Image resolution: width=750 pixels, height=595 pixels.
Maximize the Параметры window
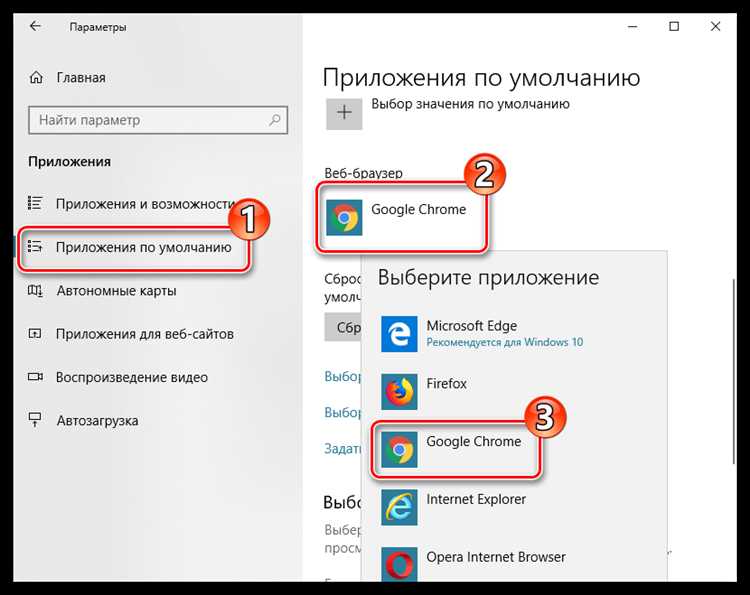point(674,26)
